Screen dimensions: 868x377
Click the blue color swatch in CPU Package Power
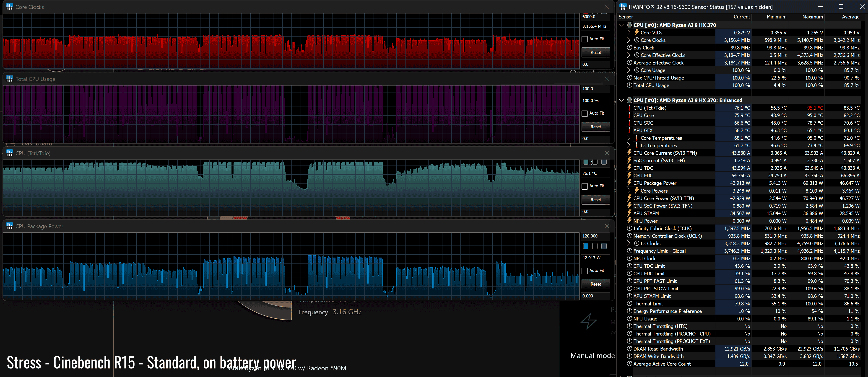click(x=586, y=246)
